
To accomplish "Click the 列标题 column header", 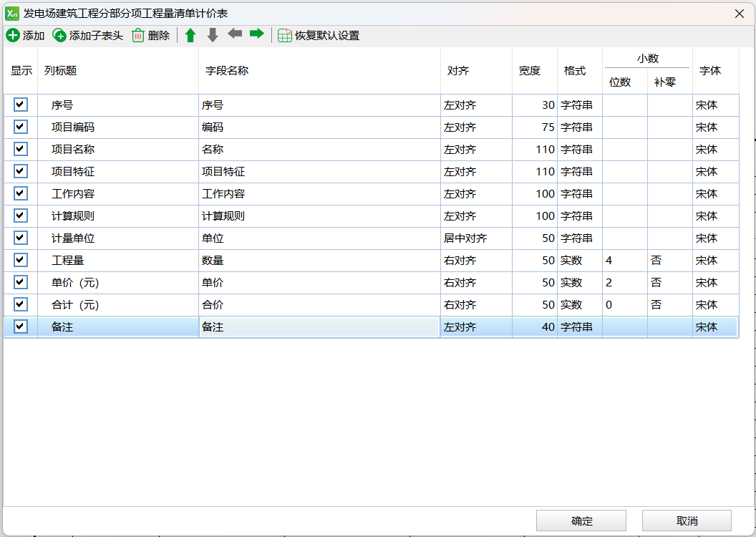I will (61, 71).
